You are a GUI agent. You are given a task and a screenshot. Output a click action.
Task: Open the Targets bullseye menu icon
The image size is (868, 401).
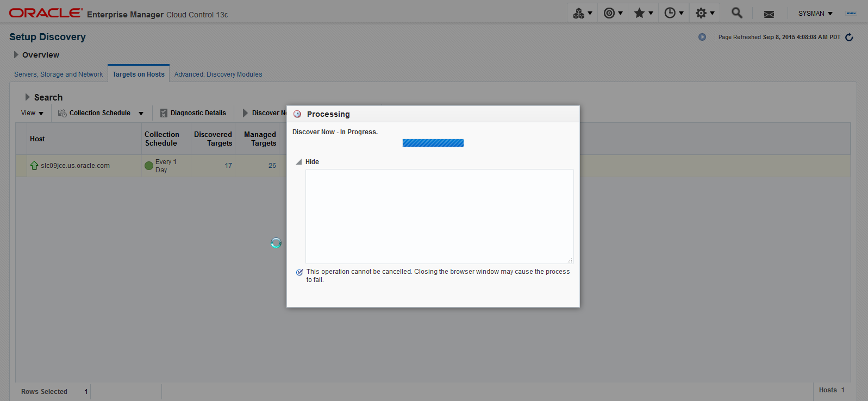(x=613, y=13)
